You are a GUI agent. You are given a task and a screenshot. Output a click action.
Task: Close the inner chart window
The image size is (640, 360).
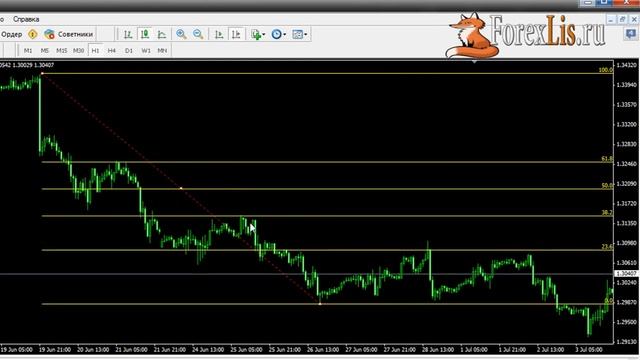tap(634, 19)
